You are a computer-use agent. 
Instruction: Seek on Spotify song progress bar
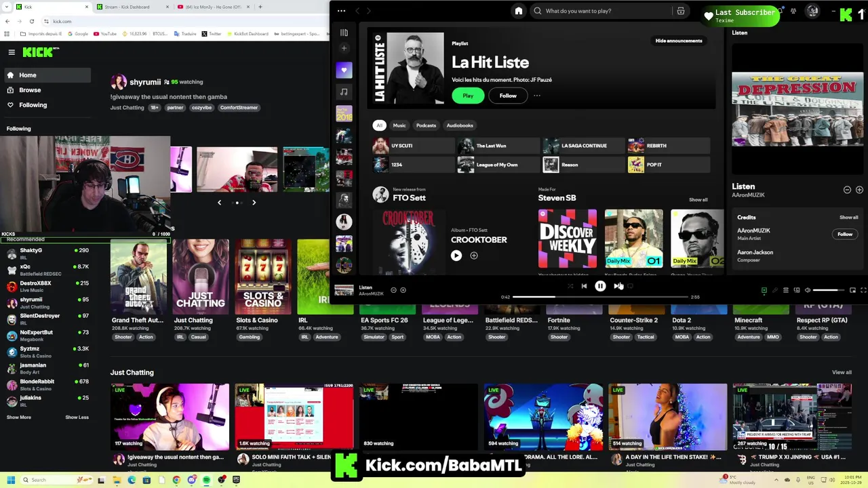[600, 297]
